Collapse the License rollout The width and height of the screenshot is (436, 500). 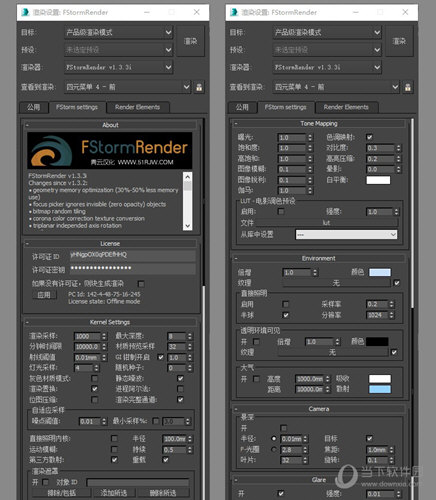110,244
